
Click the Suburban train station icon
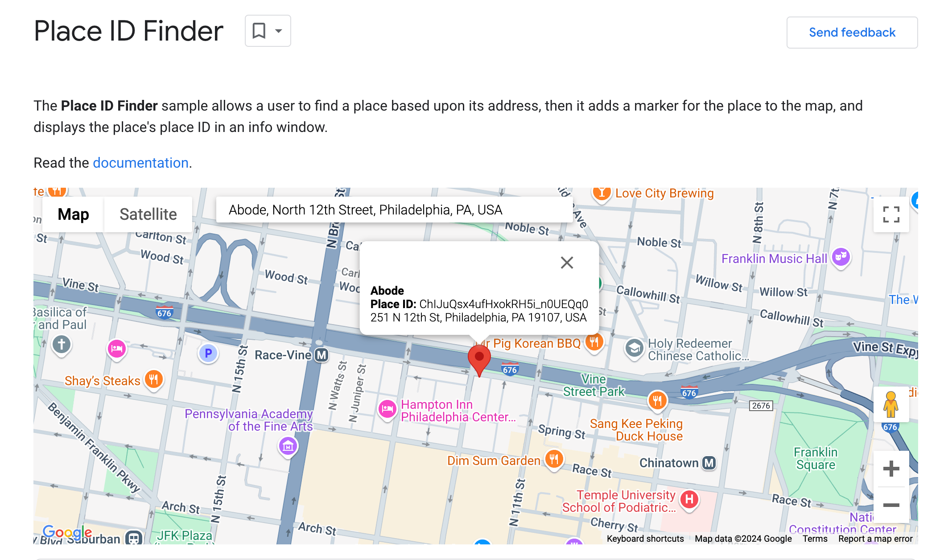(133, 538)
